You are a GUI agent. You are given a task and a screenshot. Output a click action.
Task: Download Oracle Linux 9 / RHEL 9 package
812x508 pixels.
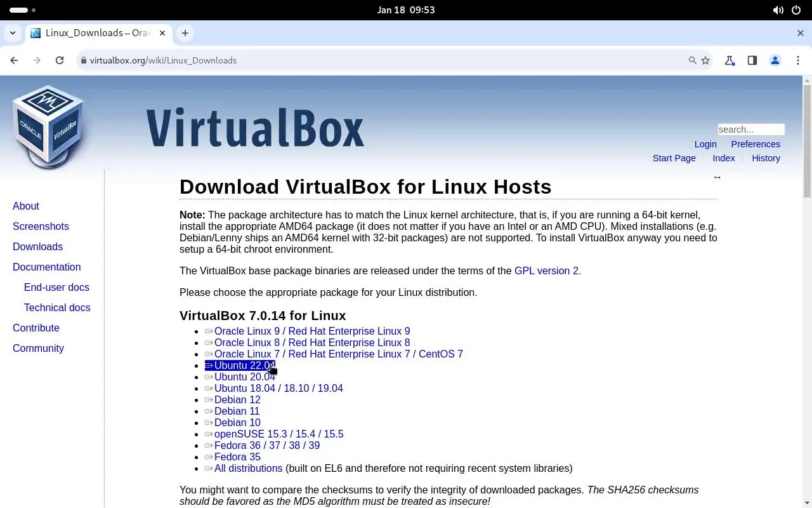pyautogui.click(x=308, y=331)
